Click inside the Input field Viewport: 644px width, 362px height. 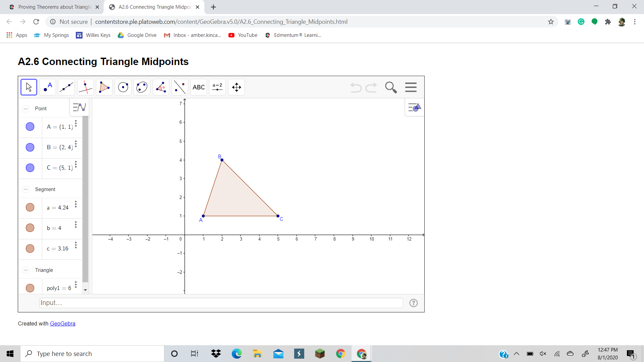coord(218,303)
